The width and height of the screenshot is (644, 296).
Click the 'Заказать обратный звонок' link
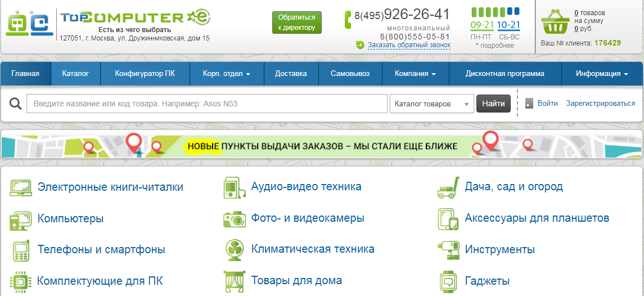pos(409,45)
